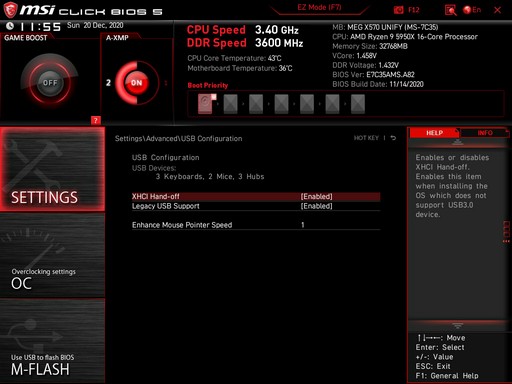Open the HOT KEY menu
The image size is (512, 384).
366,138
